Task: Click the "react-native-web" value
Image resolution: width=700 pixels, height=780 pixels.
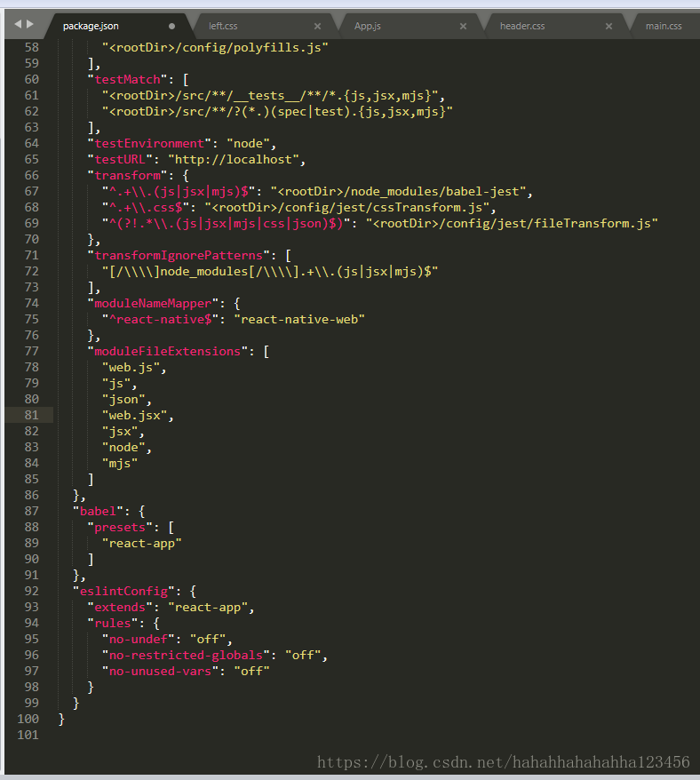Action: point(299,319)
